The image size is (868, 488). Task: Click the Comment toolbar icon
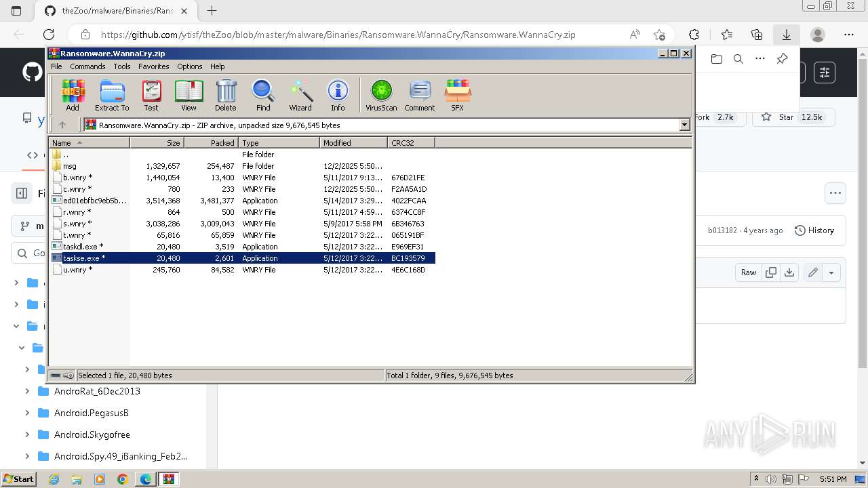pyautogui.click(x=420, y=95)
